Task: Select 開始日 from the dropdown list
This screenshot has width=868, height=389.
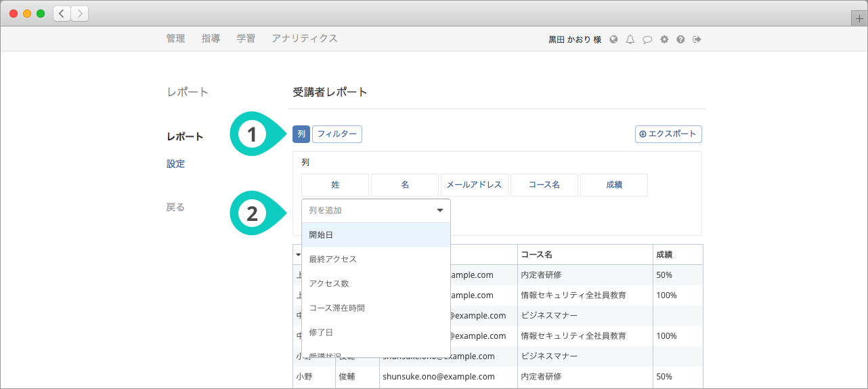Action: (376, 235)
